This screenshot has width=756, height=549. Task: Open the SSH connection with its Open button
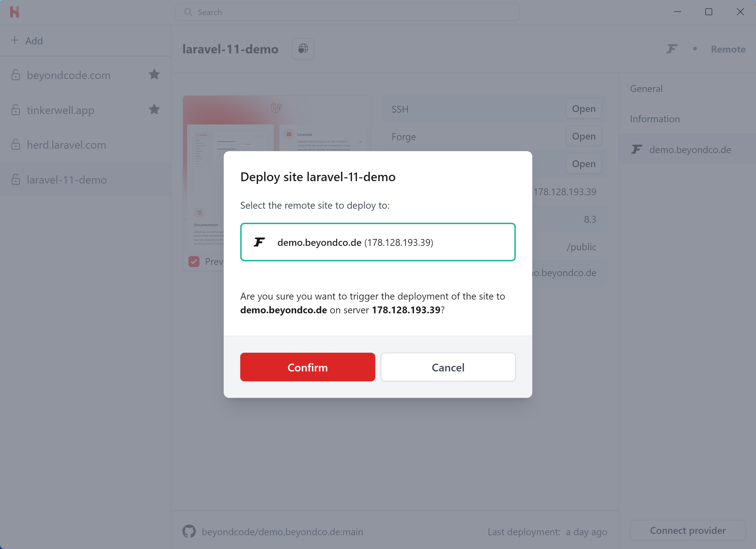[583, 108]
